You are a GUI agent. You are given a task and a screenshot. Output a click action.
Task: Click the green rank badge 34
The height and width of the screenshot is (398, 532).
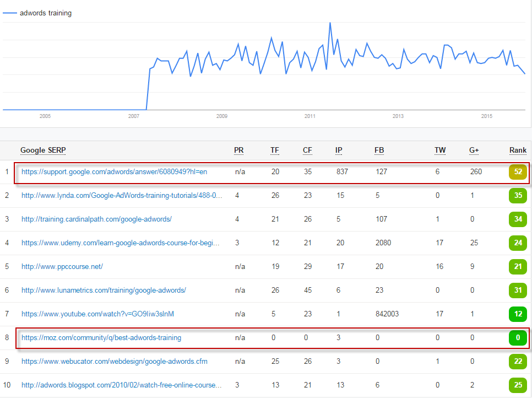[x=518, y=219]
